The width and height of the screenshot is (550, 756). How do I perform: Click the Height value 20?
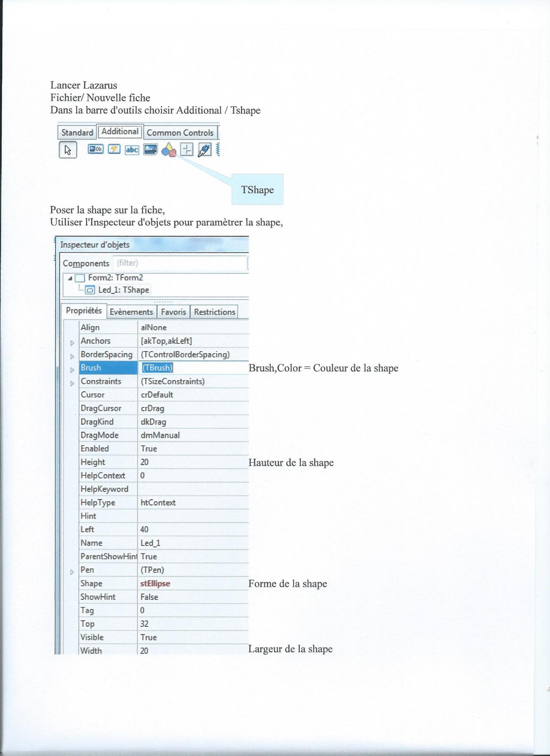[x=144, y=462]
